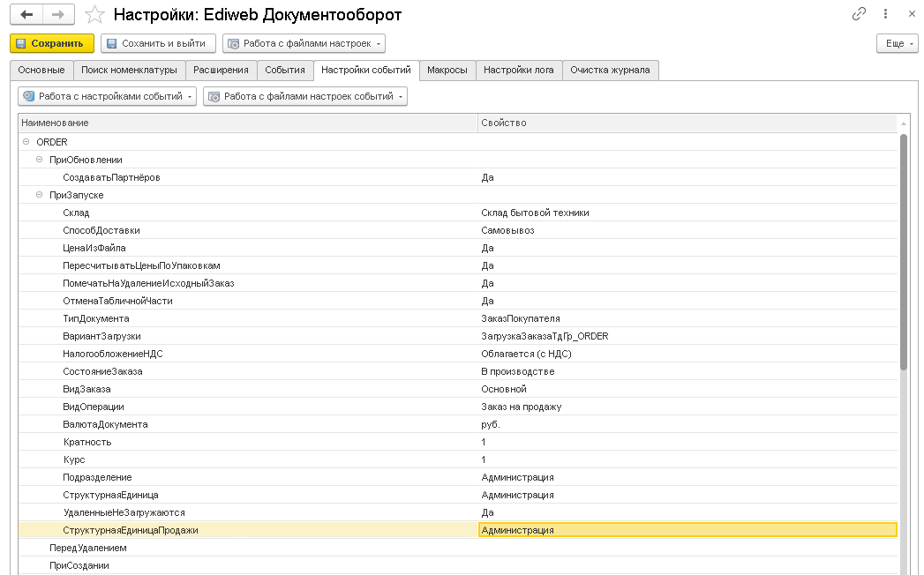Collapse the ПриЗапуске node
The height and width of the screenshot is (575, 924).
pyautogui.click(x=39, y=195)
